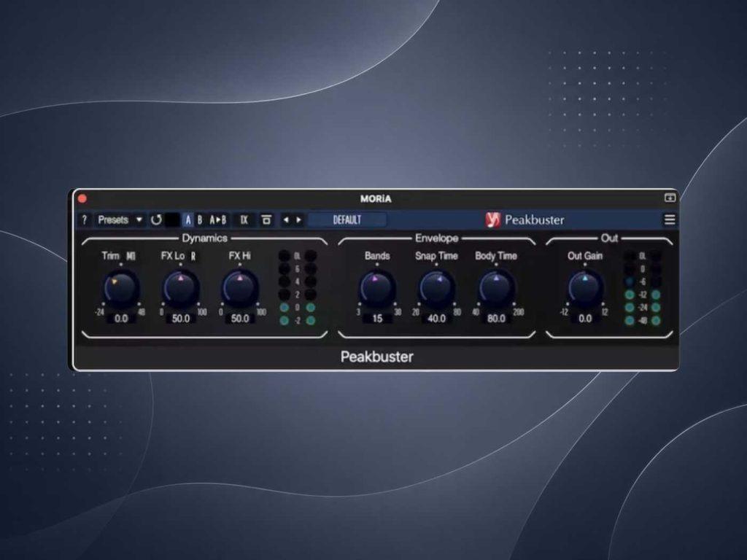This screenshot has width=747, height=560.
Task: Click the reset circular arrow icon
Action: 156,219
